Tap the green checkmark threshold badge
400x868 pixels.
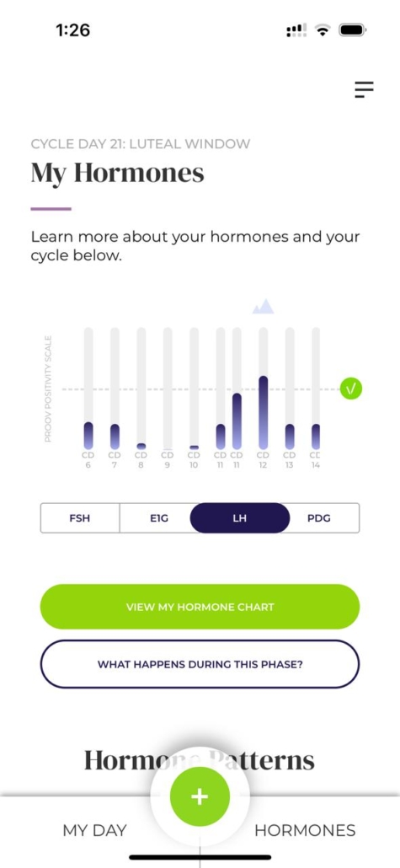pos(351,389)
